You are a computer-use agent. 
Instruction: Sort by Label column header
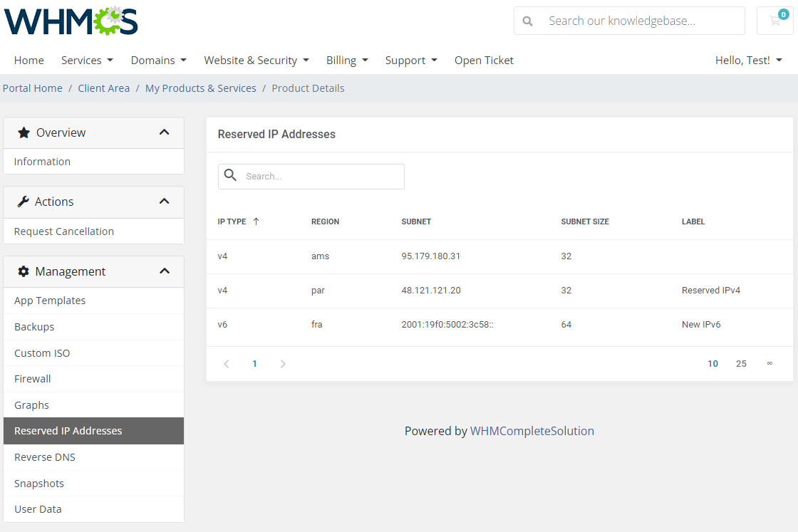pyautogui.click(x=693, y=221)
